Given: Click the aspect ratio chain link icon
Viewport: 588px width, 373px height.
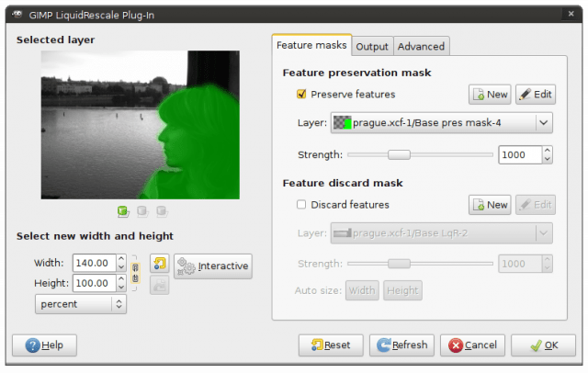Looking at the screenshot, I should point(136,273).
